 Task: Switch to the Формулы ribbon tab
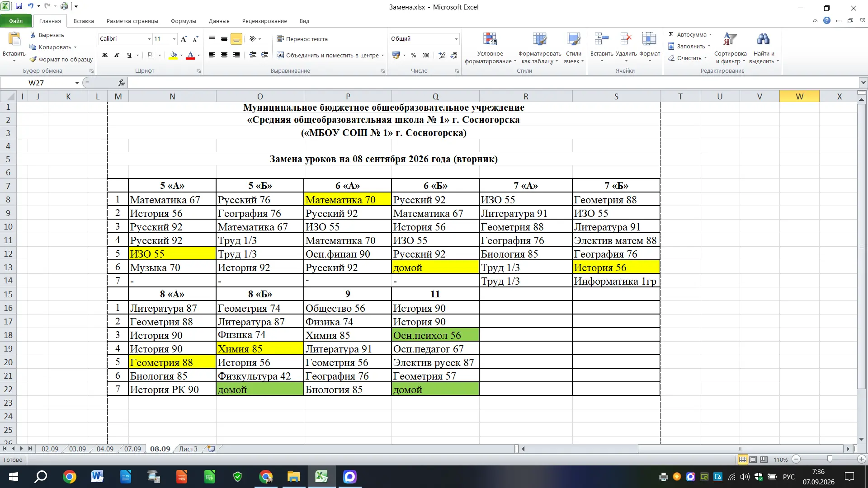[183, 21]
